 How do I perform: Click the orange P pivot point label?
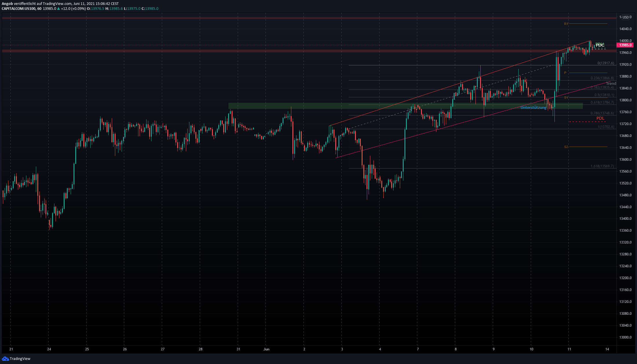pos(565,73)
